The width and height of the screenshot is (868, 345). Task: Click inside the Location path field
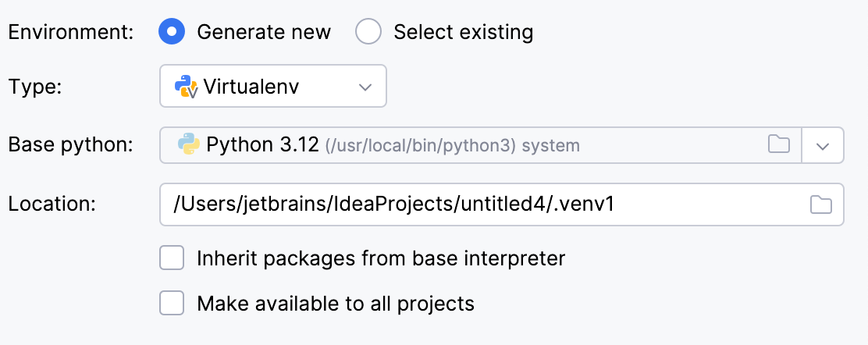(502, 205)
